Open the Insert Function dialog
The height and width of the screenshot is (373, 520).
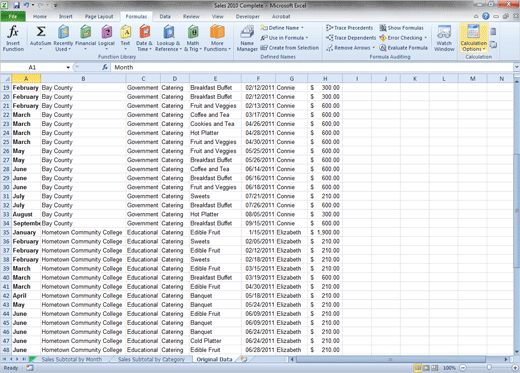(x=13, y=38)
